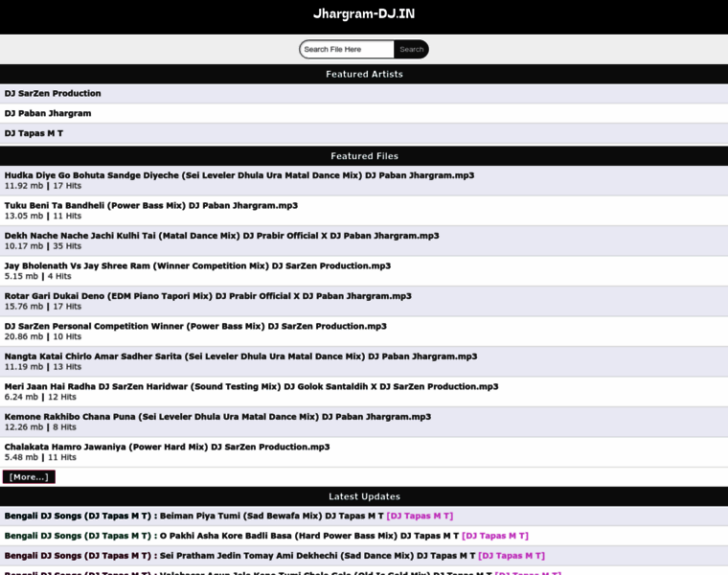Image resolution: width=728 pixels, height=575 pixels.
Task: Click the '13.05 mb | 11 Hits' file info
Action: [43, 216]
